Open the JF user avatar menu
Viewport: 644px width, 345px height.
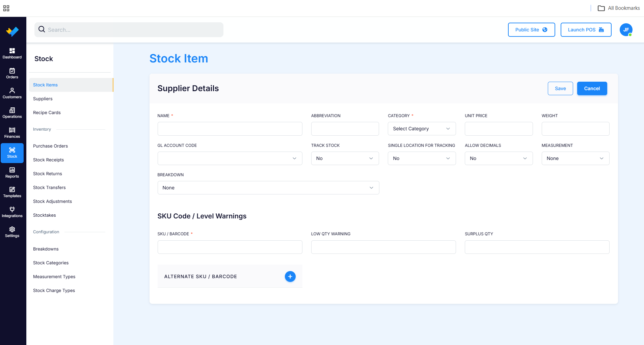point(626,30)
